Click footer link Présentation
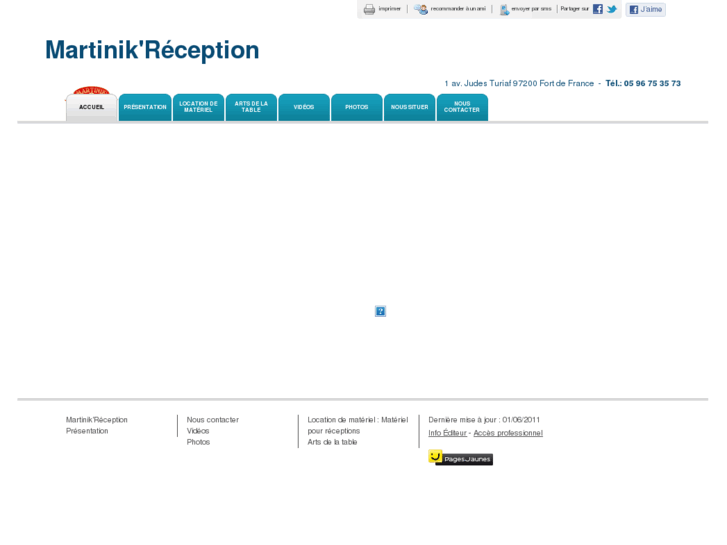The height and width of the screenshot is (545, 727). tap(87, 431)
